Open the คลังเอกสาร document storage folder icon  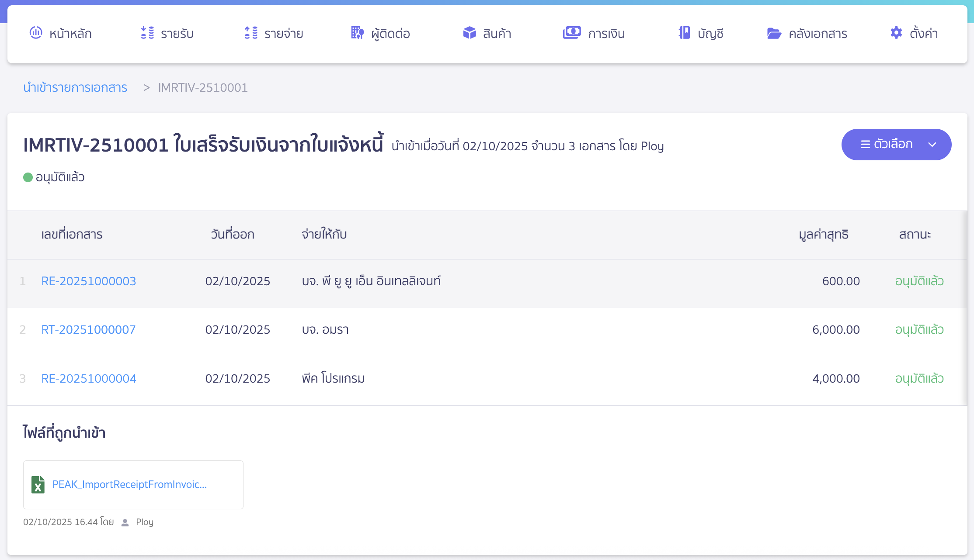[x=774, y=33]
